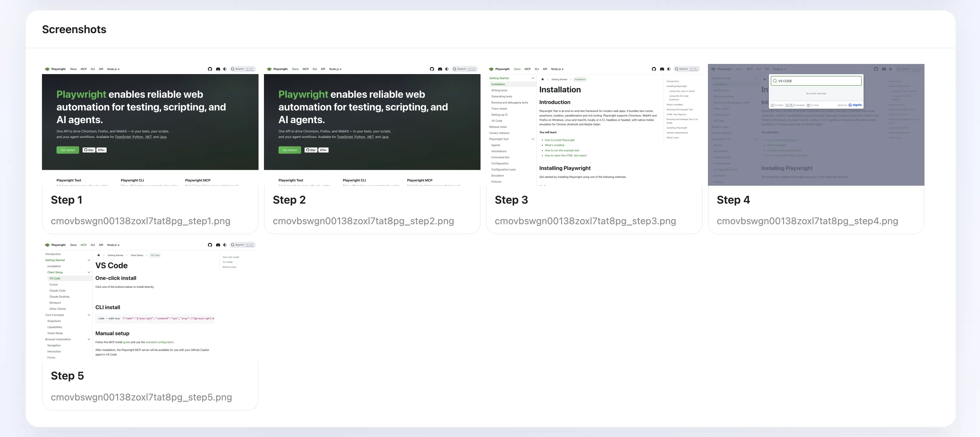Image resolution: width=980 pixels, height=437 pixels.
Task: Collapse Core Concepts chevron in Step 5 sidebar
Action: pyautogui.click(x=89, y=315)
